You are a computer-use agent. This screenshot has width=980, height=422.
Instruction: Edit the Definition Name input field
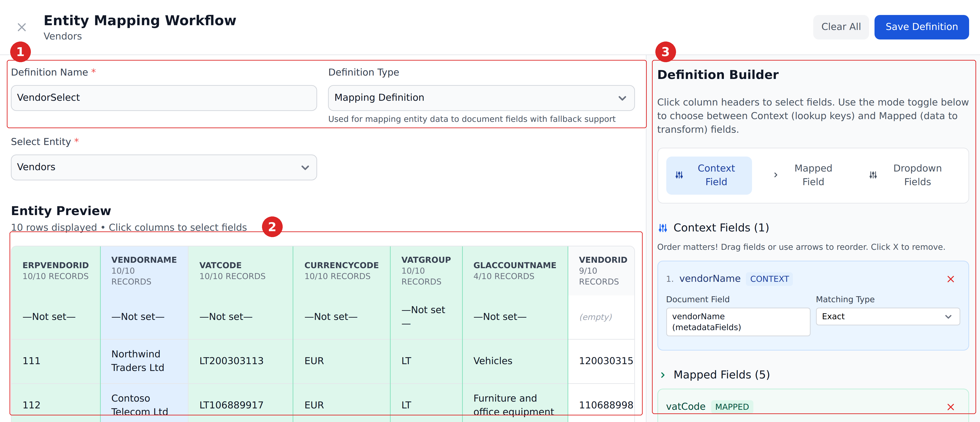click(164, 98)
